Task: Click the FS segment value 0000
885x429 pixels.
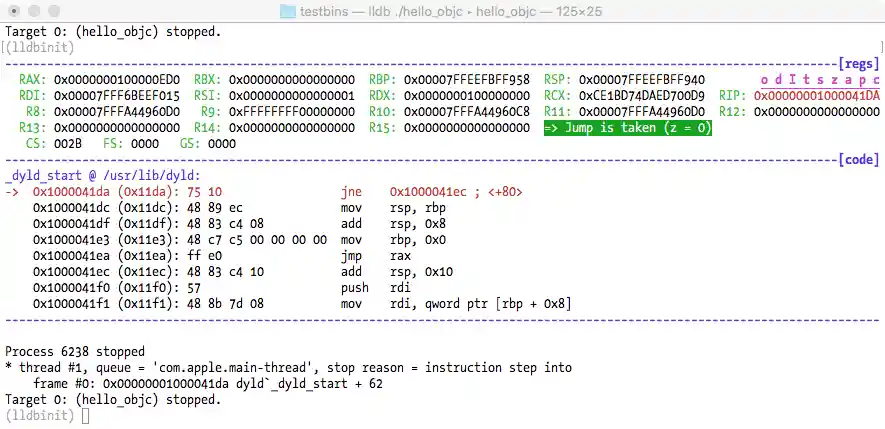Action: tap(144, 144)
